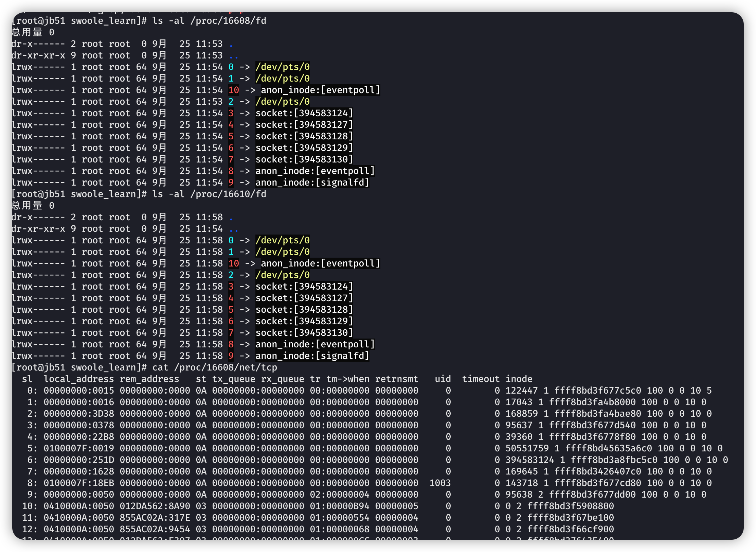Click the command 'ls -al /proc/16610/fd'

point(209,194)
